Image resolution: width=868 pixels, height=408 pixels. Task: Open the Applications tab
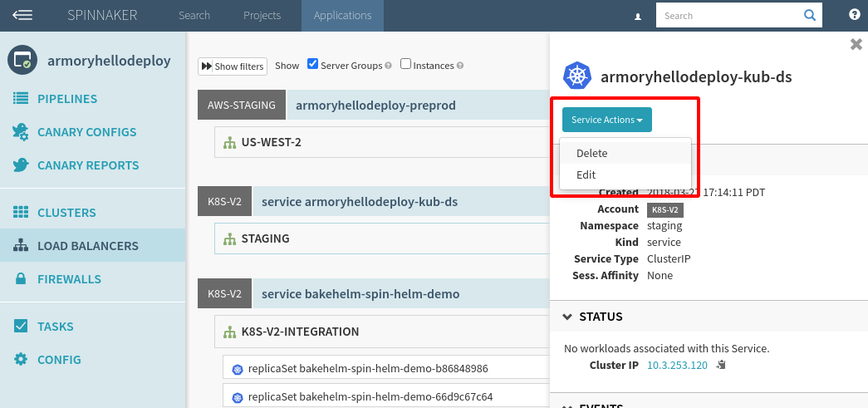pos(342,15)
